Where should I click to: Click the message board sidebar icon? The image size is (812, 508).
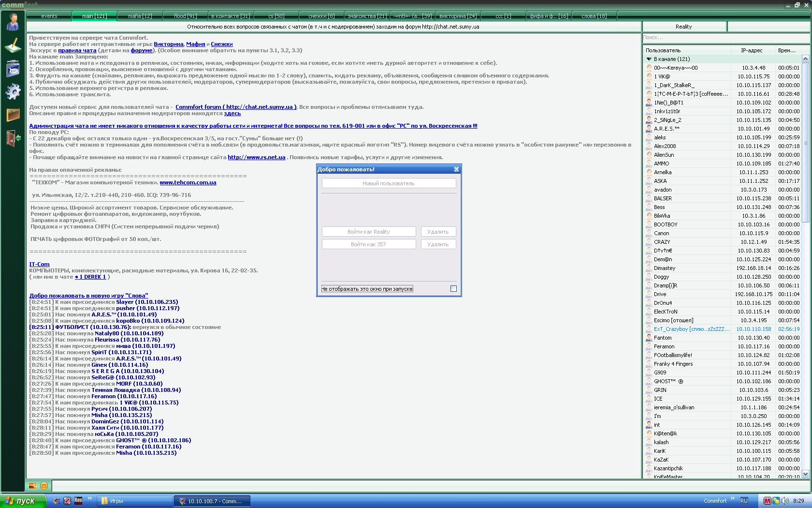point(13,69)
